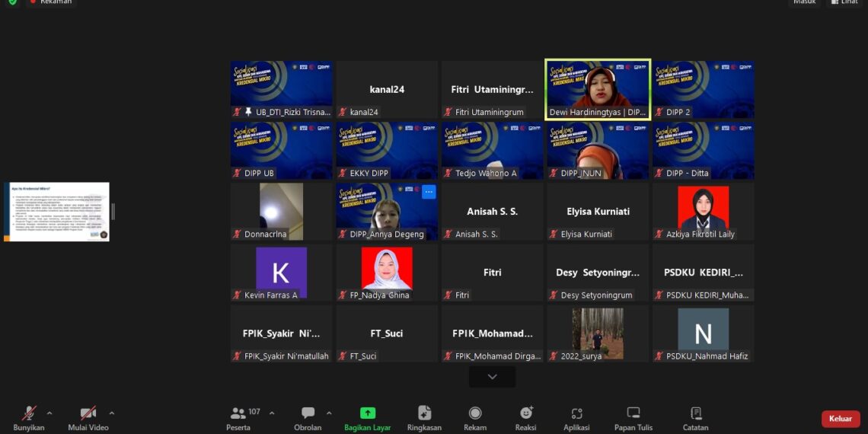This screenshot has height=434, width=868.
Task: Expand the chevron next to Peserta
Action: click(x=272, y=413)
